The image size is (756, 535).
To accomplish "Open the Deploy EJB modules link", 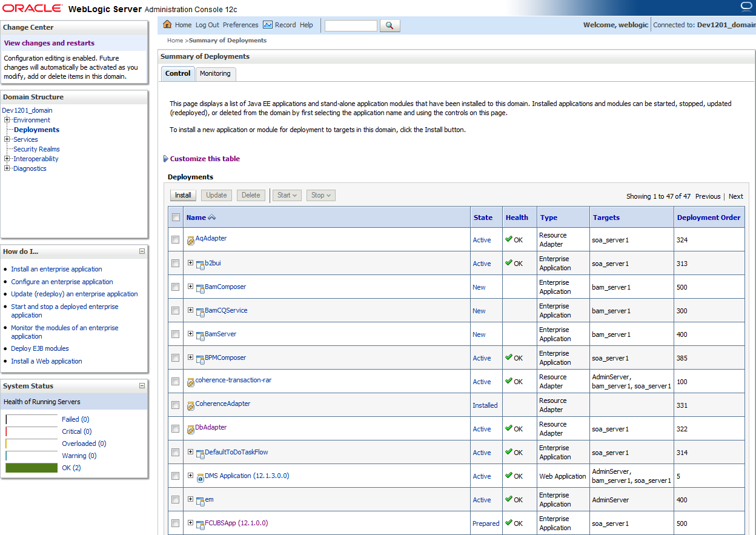I will (x=40, y=348).
